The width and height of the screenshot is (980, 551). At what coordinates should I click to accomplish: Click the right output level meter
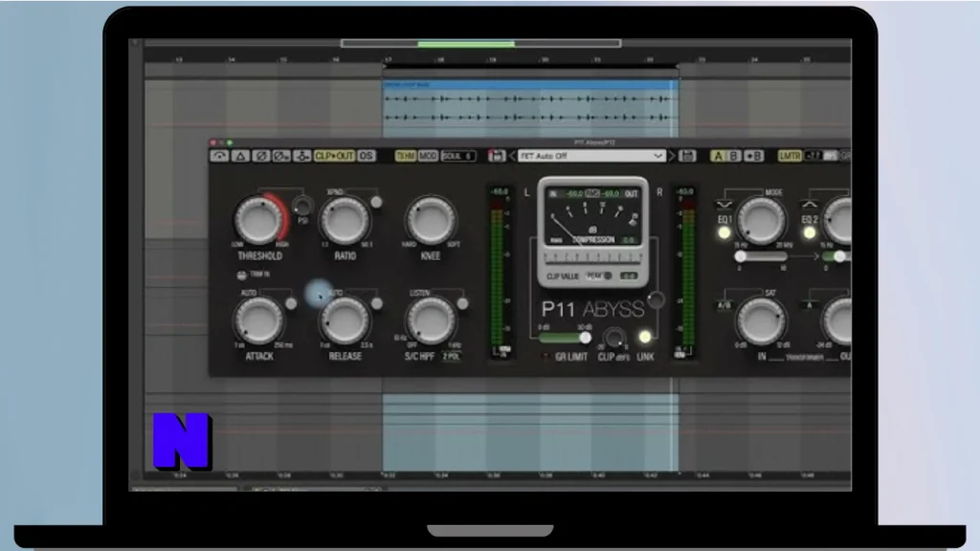click(687, 275)
